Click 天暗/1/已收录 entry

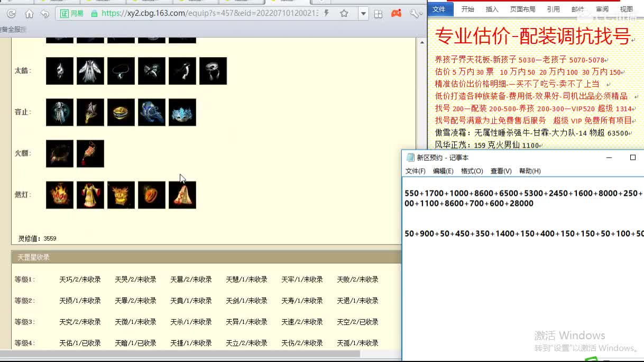[x=135, y=343]
